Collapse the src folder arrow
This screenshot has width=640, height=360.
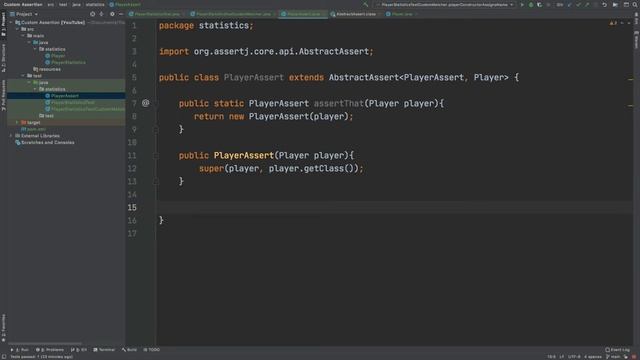tap(18, 29)
